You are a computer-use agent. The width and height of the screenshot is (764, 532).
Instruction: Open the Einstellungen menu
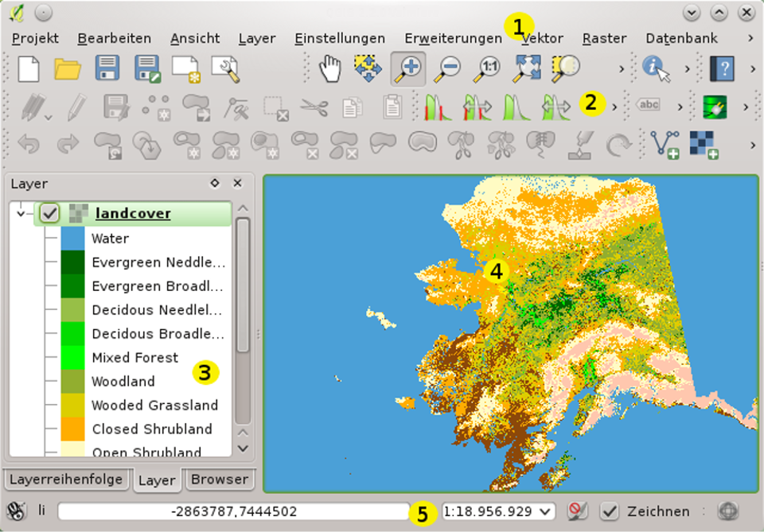pos(340,38)
